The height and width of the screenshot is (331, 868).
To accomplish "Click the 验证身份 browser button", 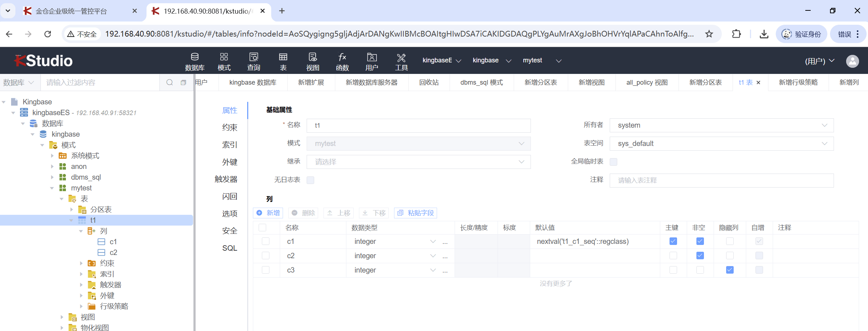I will coord(801,34).
